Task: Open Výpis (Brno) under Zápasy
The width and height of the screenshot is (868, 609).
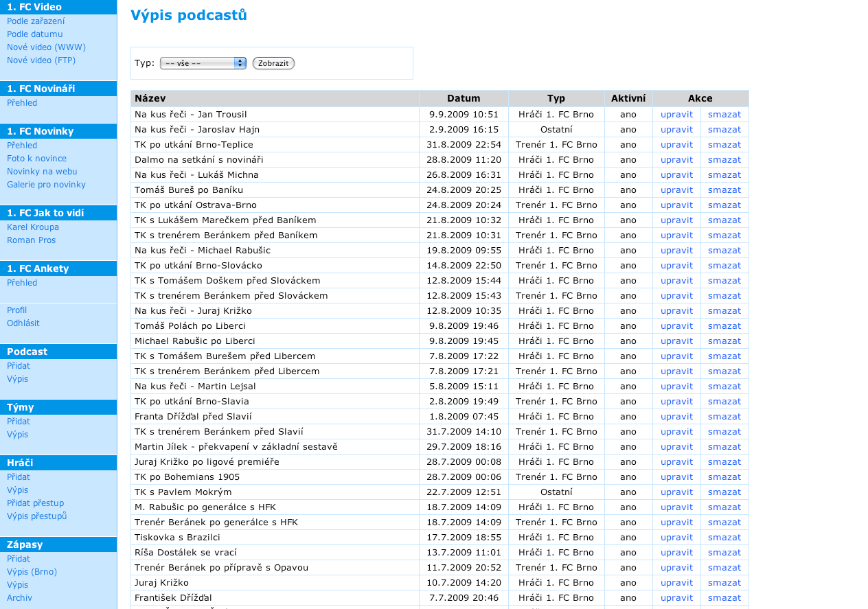Action: [32, 572]
